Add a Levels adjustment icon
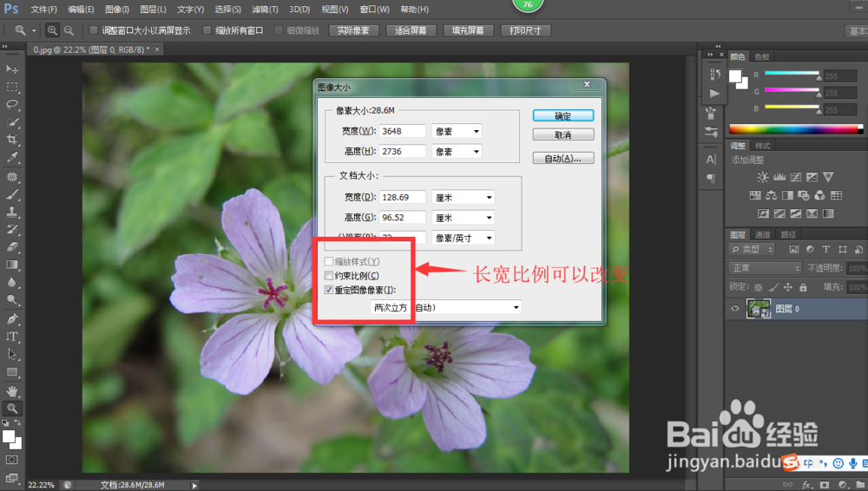868x491 pixels. click(x=779, y=177)
